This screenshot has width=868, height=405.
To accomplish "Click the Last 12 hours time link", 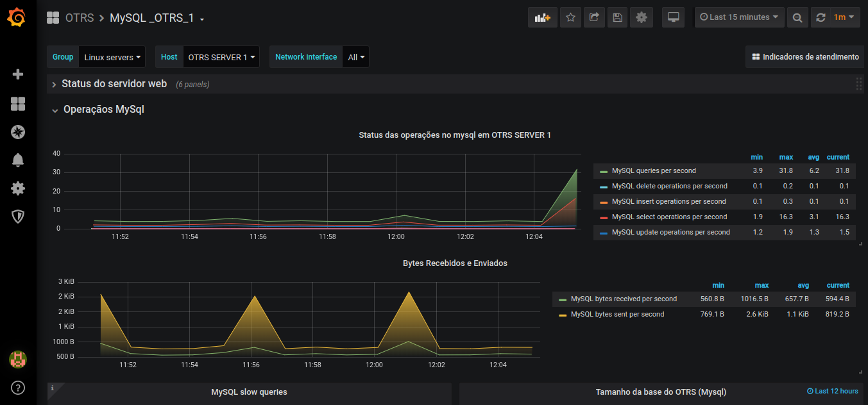I will click(832, 391).
